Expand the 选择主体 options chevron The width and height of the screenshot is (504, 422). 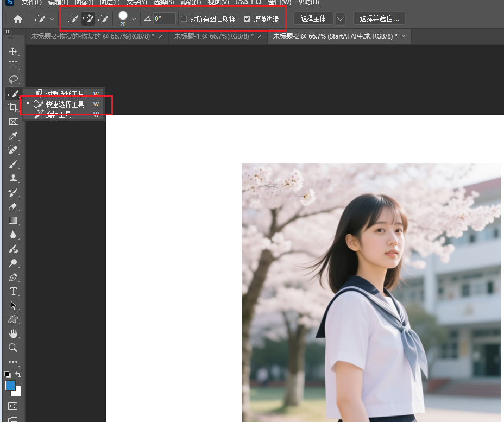tap(340, 18)
